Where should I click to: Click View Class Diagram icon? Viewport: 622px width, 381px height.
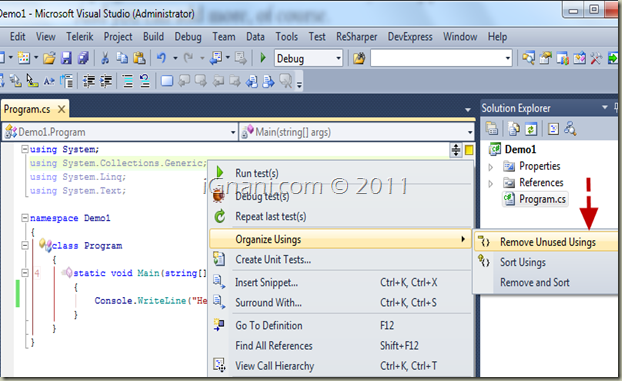coord(570,128)
